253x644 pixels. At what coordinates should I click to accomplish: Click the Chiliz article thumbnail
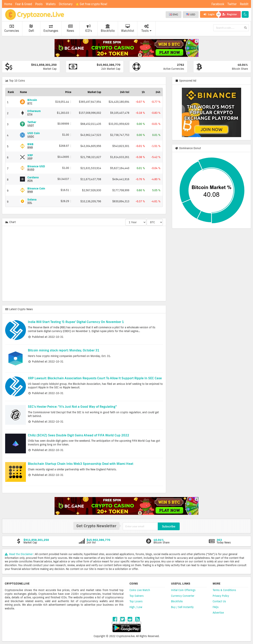pyautogui.click(x=15, y=443)
